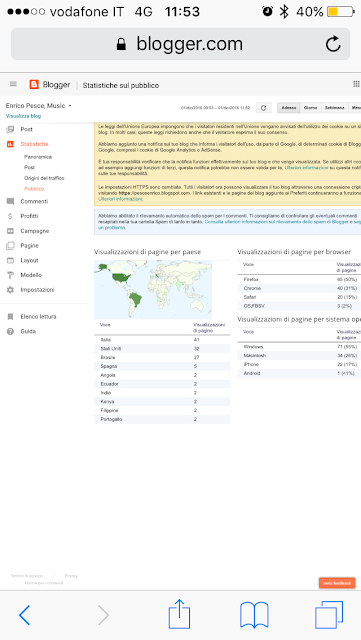Open the Commenti section label

[x=34, y=201]
